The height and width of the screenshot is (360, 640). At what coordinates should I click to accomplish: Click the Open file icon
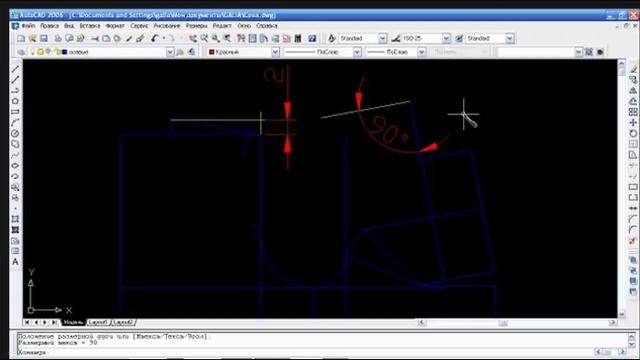coord(32,38)
